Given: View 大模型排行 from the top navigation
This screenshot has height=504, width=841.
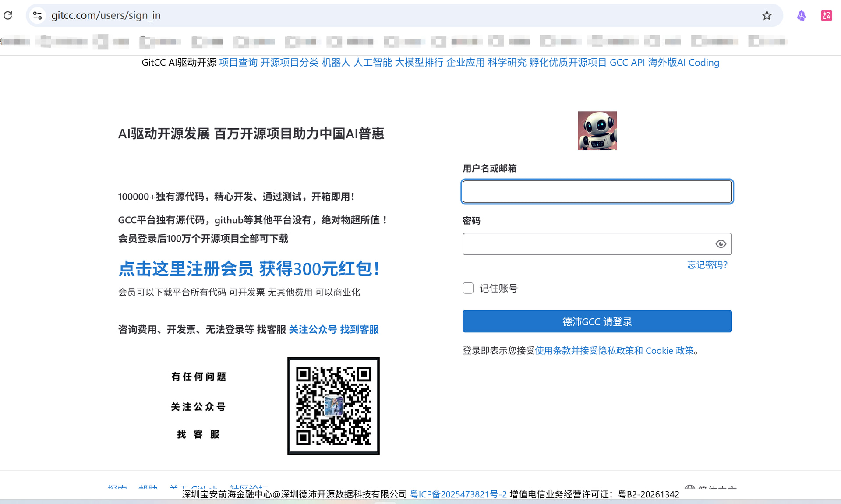Looking at the screenshot, I should 419,63.
